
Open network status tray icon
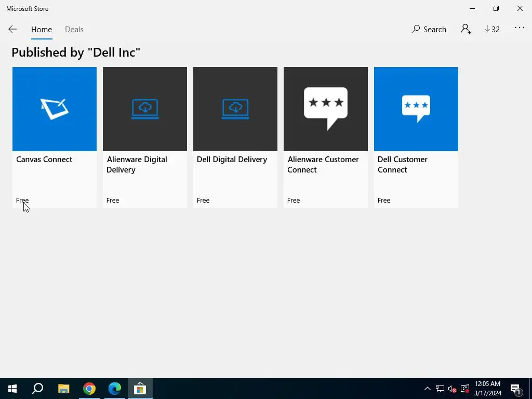tap(440, 389)
